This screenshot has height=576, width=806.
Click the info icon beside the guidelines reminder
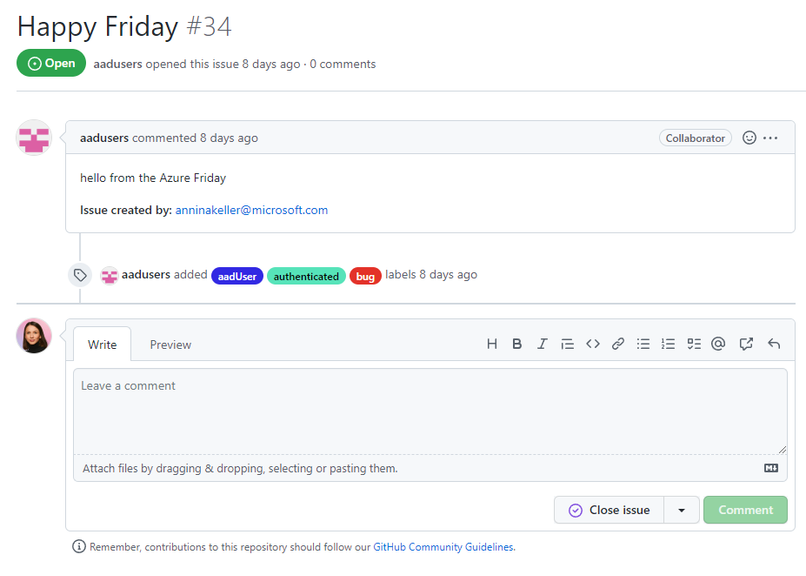(x=79, y=547)
